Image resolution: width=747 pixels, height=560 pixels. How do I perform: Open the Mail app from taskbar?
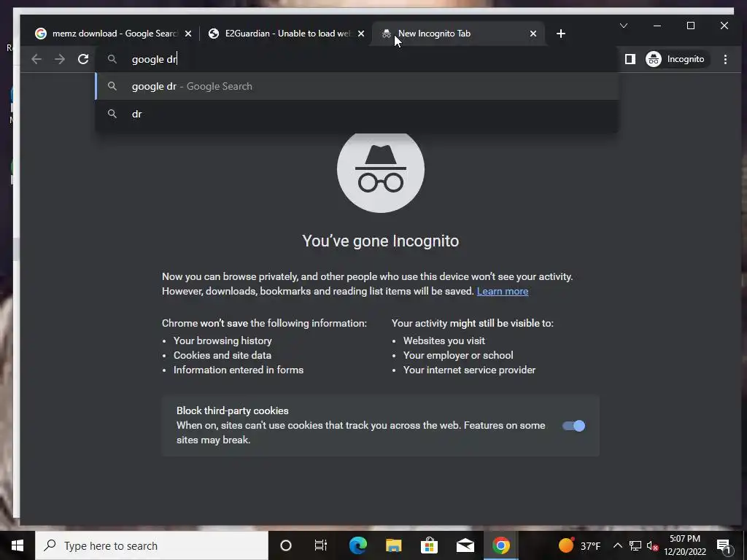click(465, 545)
